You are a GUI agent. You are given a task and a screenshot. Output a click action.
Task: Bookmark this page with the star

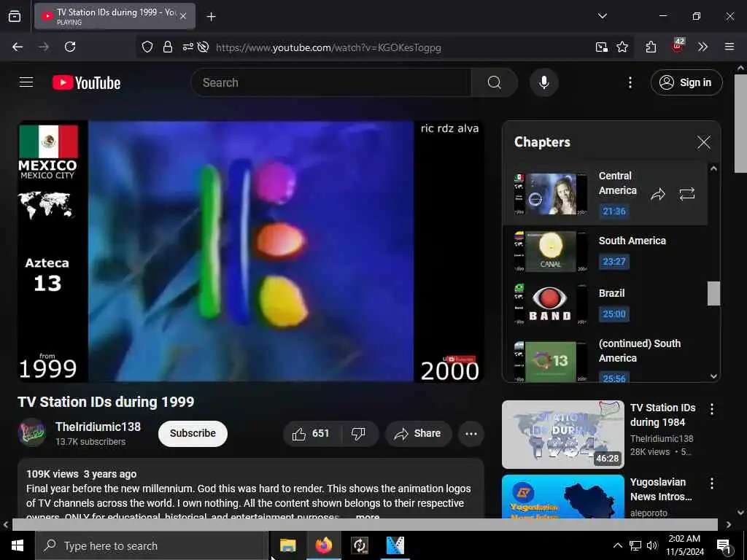622,47
